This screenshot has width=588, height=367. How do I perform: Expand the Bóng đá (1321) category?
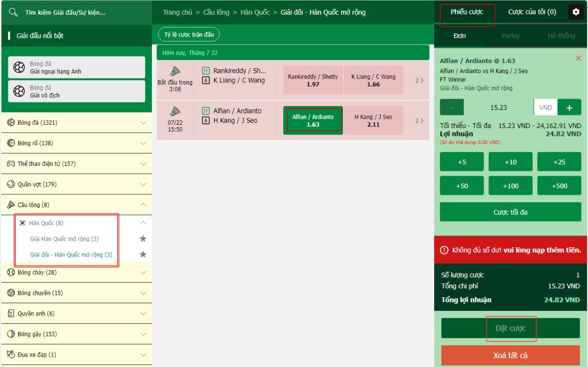click(x=143, y=123)
